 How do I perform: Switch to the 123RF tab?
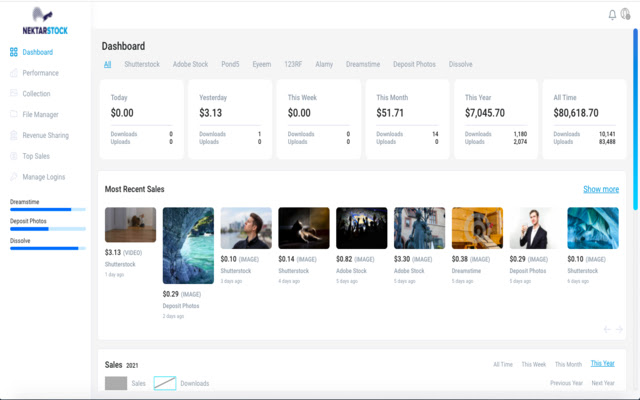coord(293,64)
